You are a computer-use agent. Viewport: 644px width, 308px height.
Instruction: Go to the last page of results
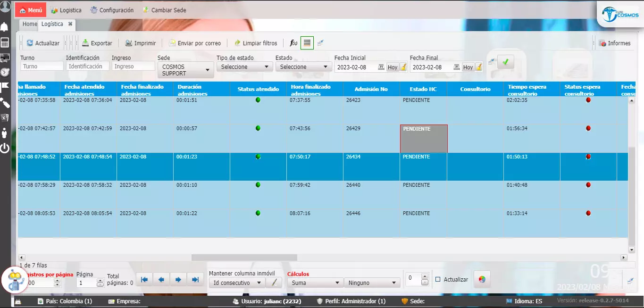195,280
